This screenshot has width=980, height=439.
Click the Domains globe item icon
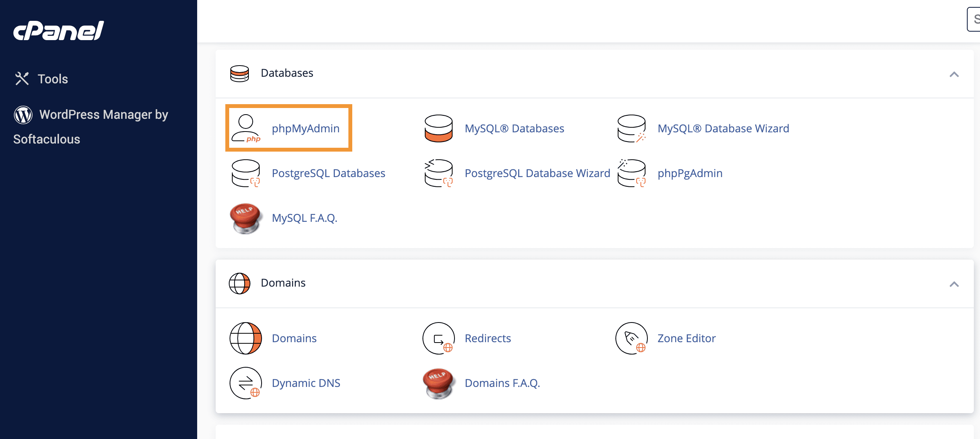pyautogui.click(x=245, y=338)
